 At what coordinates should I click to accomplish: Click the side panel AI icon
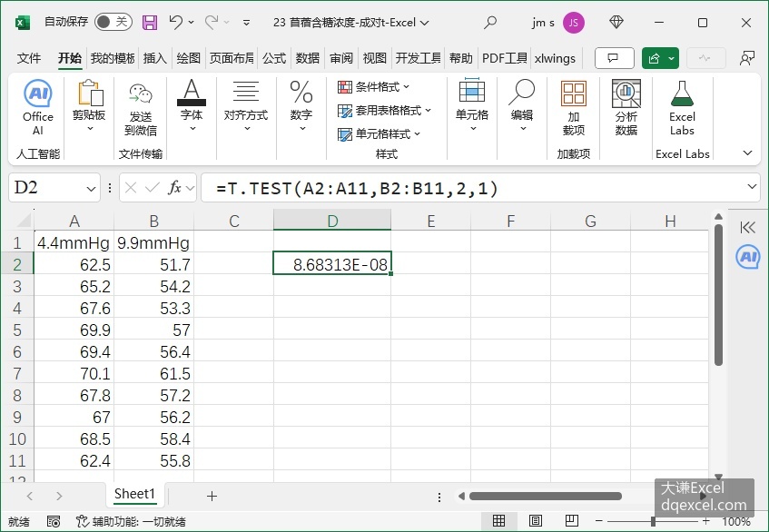pyautogui.click(x=747, y=256)
